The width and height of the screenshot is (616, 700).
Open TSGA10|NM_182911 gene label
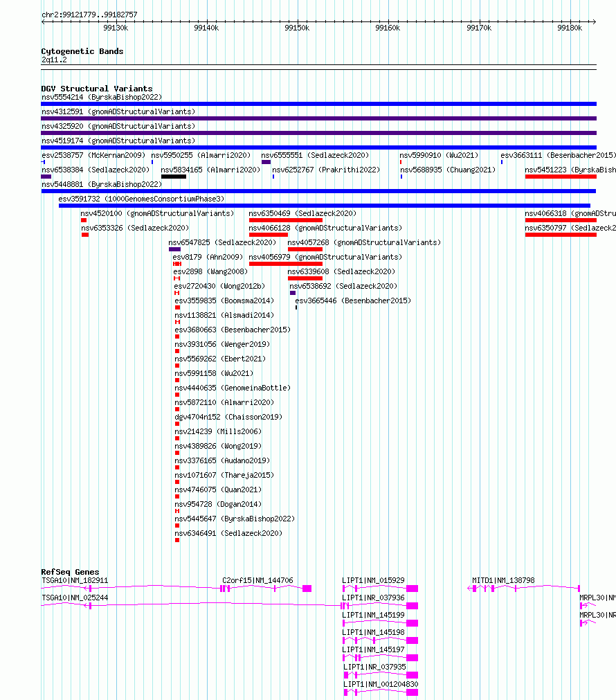75,580
